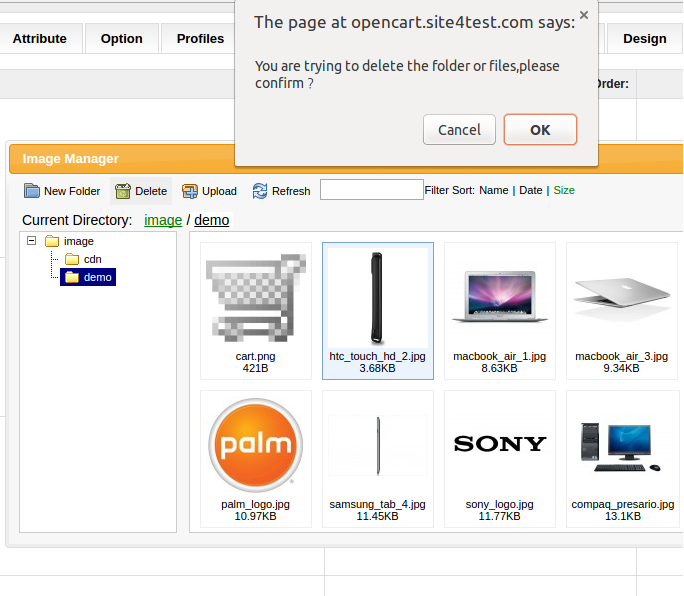
Task: Confirm deletion with OK button
Action: (540, 130)
